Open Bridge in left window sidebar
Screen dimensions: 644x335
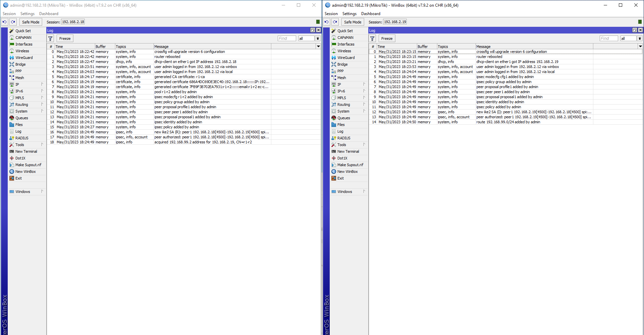pos(20,64)
